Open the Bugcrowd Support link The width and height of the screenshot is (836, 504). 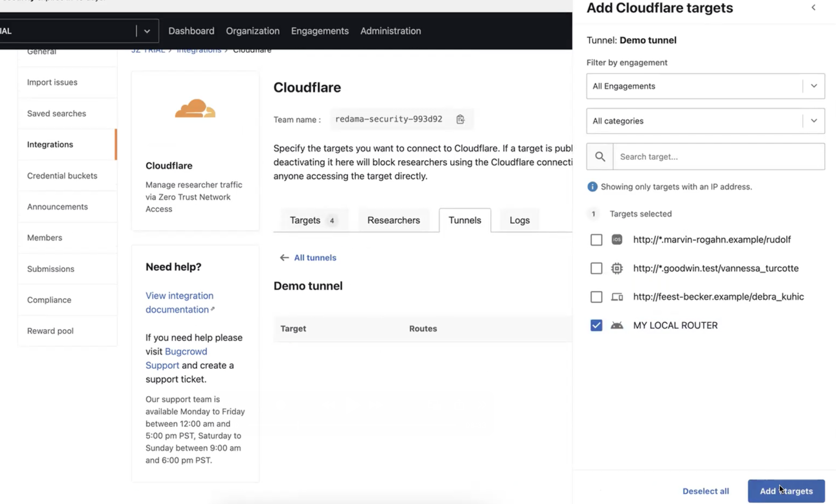(x=176, y=358)
